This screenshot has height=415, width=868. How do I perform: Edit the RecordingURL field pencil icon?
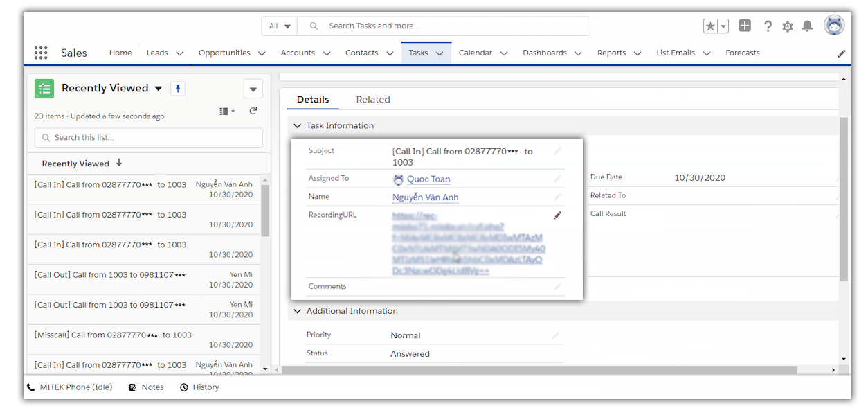(x=557, y=215)
